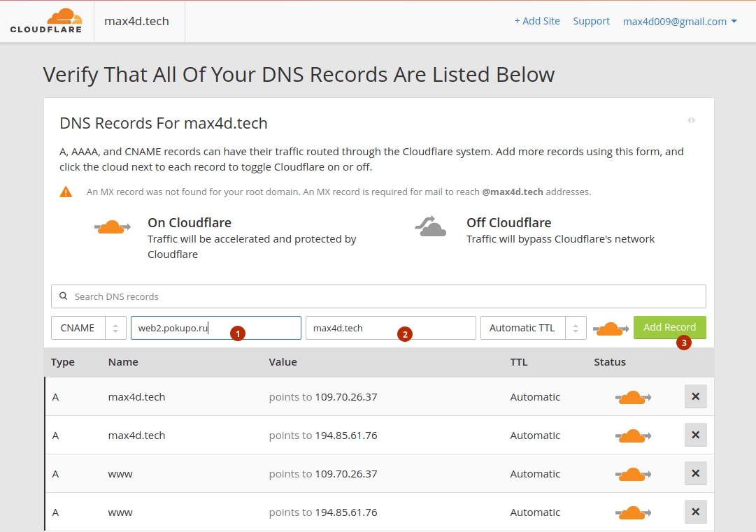Focus the Search DNS records field
The height and width of the screenshot is (532, 756).
coord(378,296)
